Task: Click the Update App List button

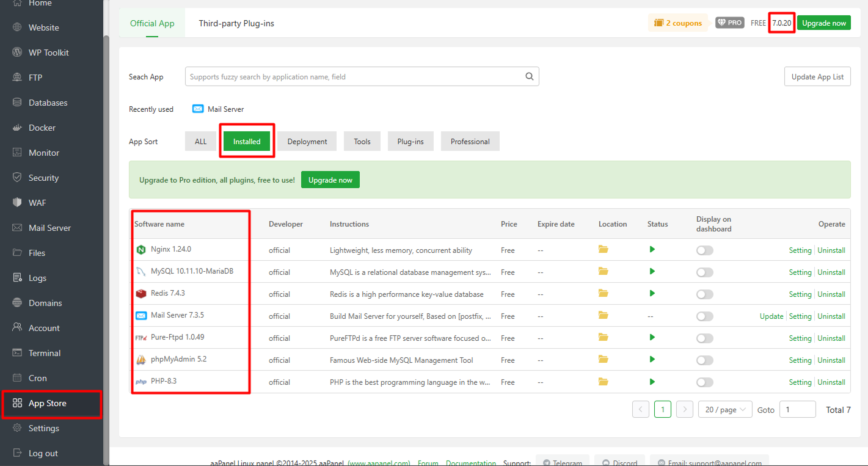Action: pyautogui.click(x=817, y=76)
